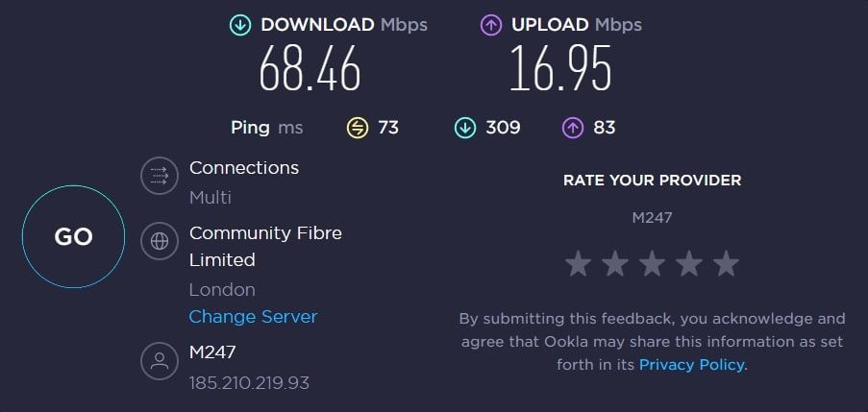
Task: Click the download latency icon beside 309
Action: point(464,127)
